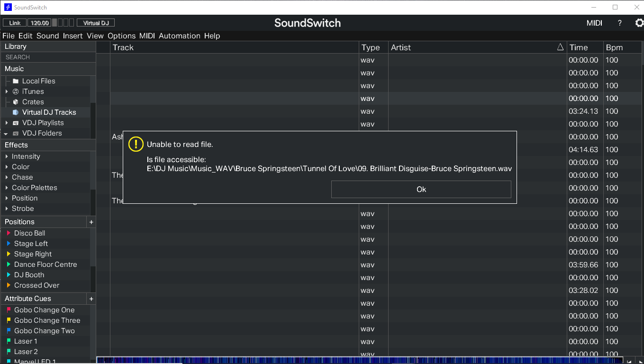Click the waveform overview strip
This screenshot has width=644, height=364.
pyautogui.click(x=361, y=360)
